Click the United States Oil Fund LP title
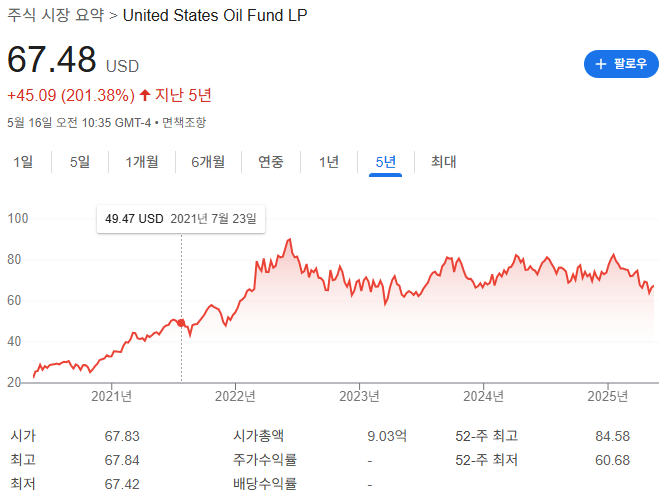Screen dimensions: 672x499 [x=215, y=15]
